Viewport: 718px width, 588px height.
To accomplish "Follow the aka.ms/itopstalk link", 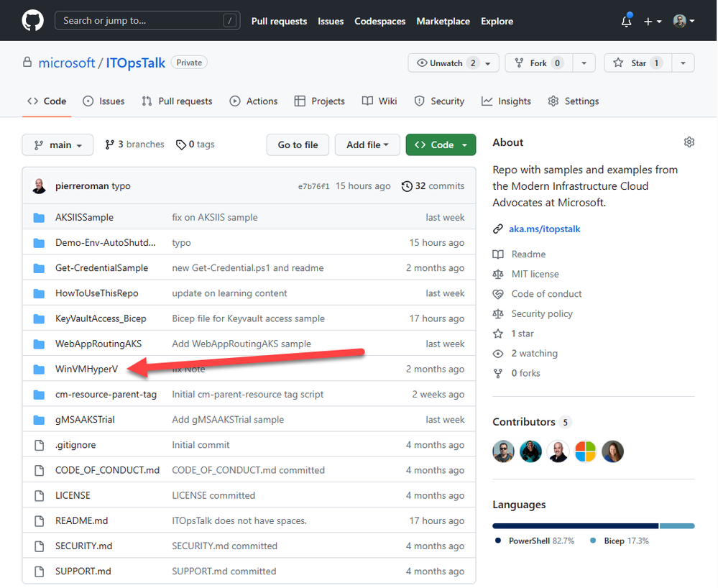I will (x=545, y=229).
